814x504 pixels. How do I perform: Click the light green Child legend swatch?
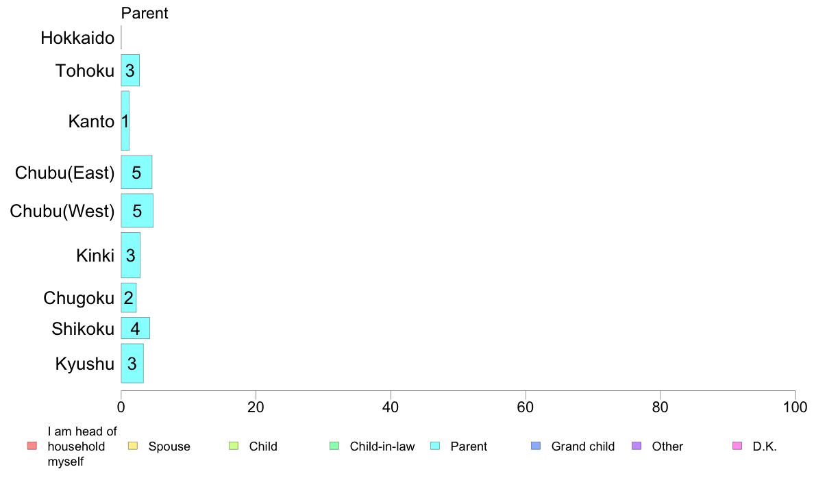(234, 446)
